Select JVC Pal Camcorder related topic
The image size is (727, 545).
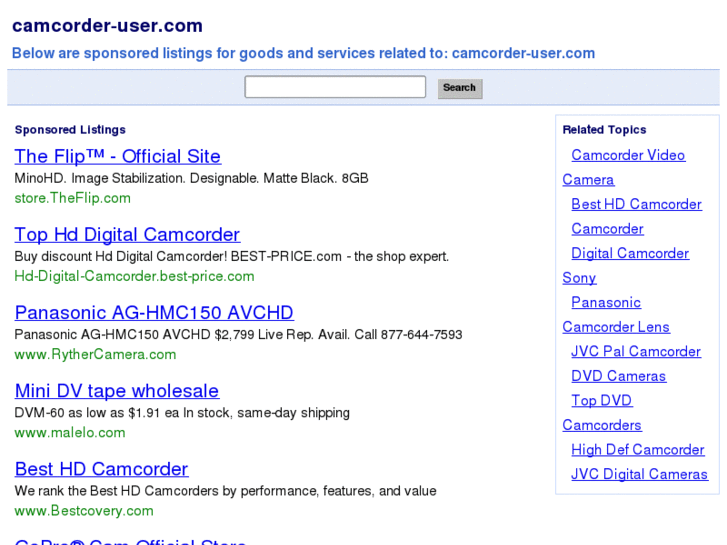[x=636, y=352]
